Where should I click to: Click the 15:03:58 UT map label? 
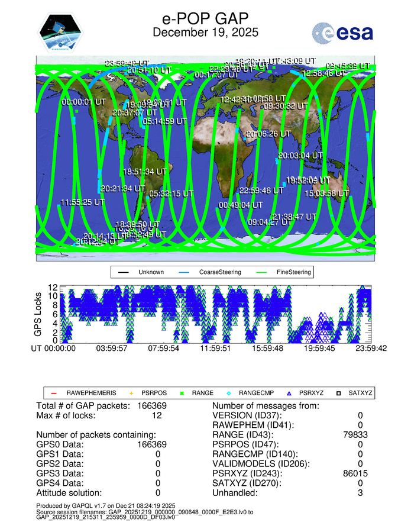(328, 194)
